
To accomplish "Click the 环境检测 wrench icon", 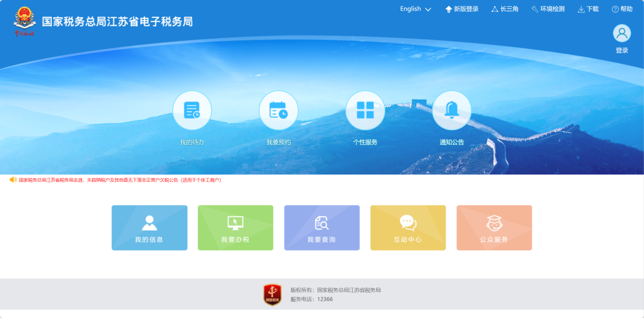I will pyautogui.click(x=535, y=9).
